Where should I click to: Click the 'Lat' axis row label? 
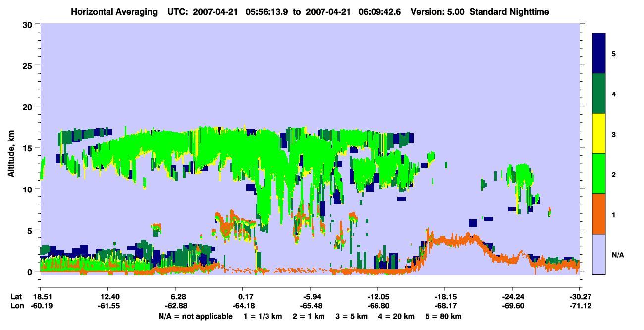[16, 297]
